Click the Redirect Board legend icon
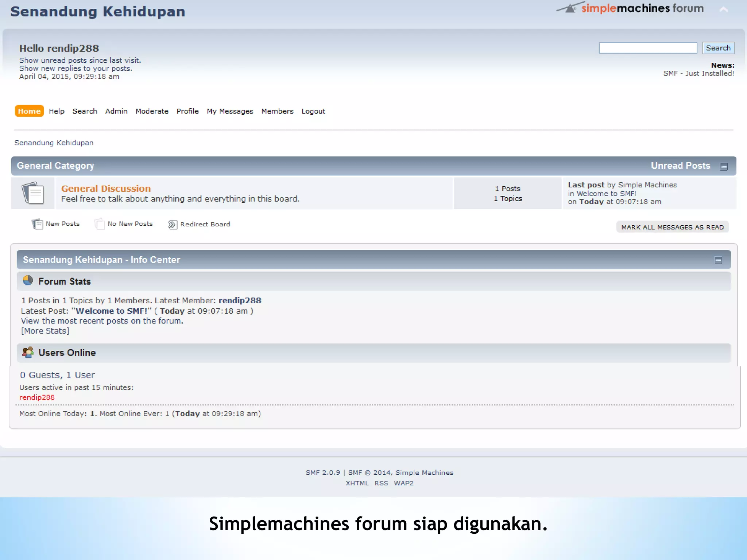 pyautogui.click(x=173, y=225)
